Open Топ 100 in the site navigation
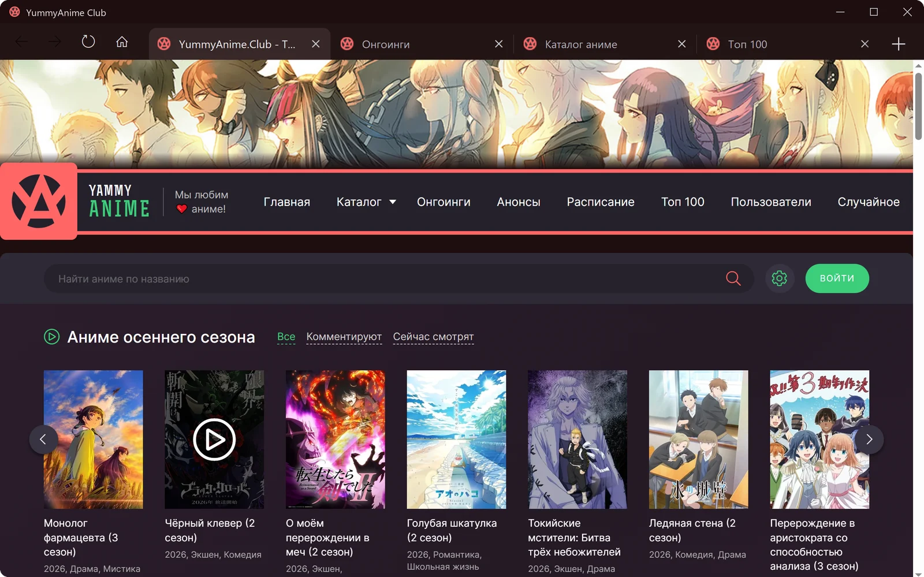Image resolution: width=924 pixels, height=577 pixels. pos(683,202)
